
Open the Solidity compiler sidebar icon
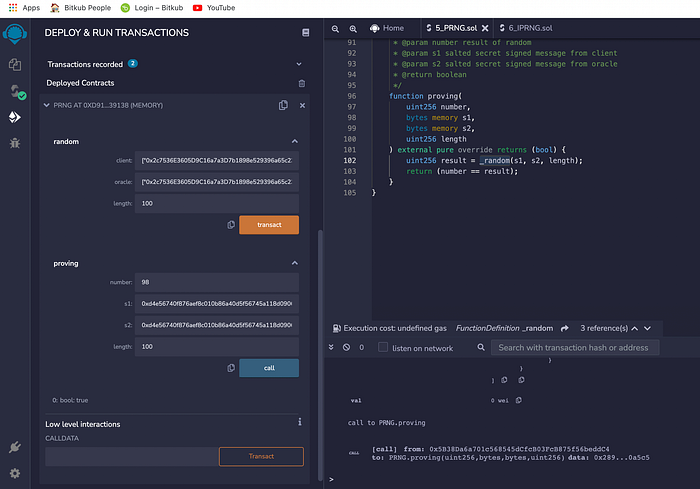[17, 92]
